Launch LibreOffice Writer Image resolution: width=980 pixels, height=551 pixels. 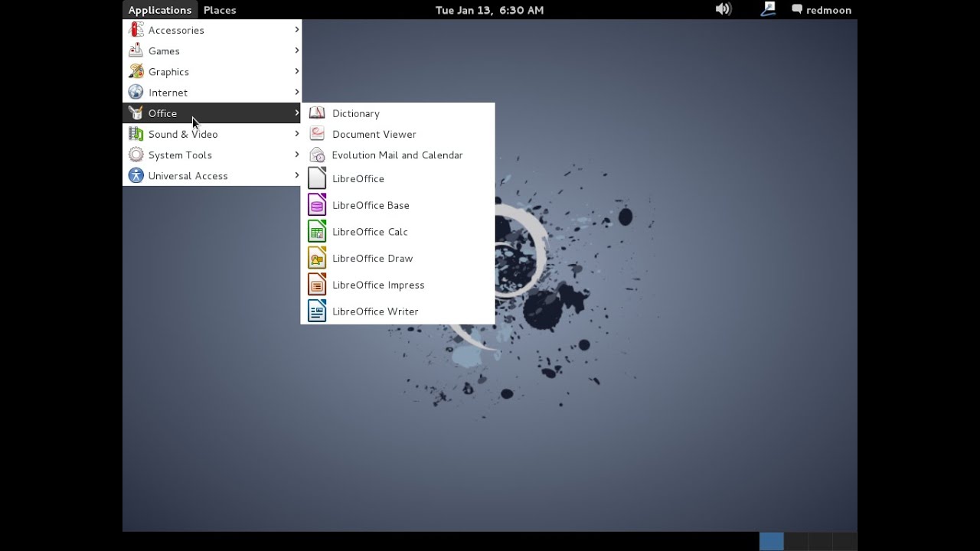(x=398, y=311)
